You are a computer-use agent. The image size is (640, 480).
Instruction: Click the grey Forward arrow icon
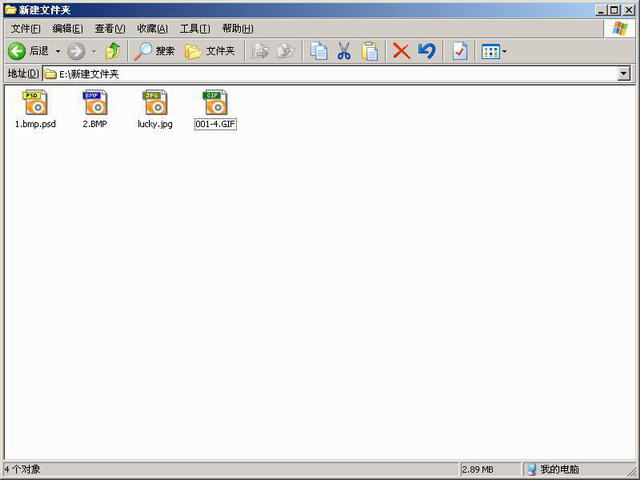76,51
